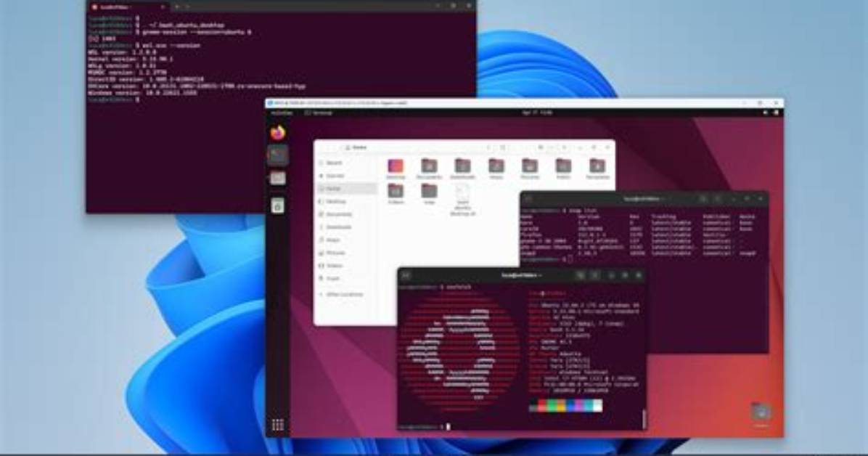Click Activities in Ubuntu top bar
Screen dimensions: 868x456
tap(282, 113)
